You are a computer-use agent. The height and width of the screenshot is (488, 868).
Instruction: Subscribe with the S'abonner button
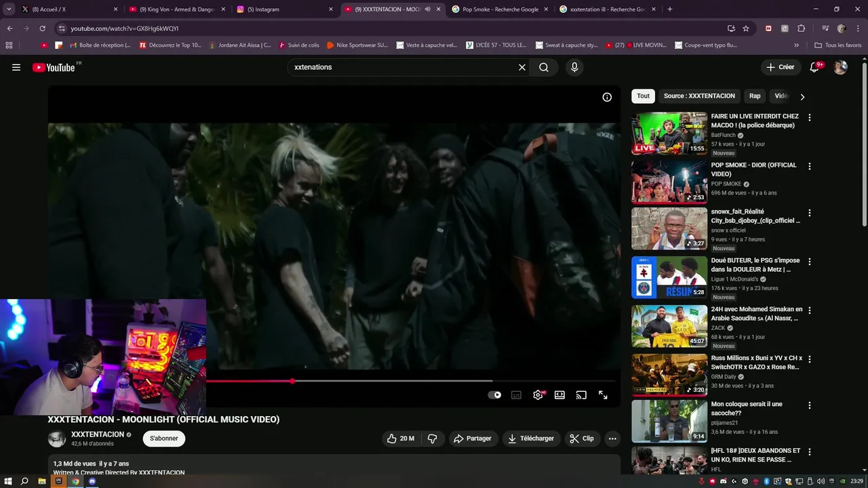pos(164,439)
